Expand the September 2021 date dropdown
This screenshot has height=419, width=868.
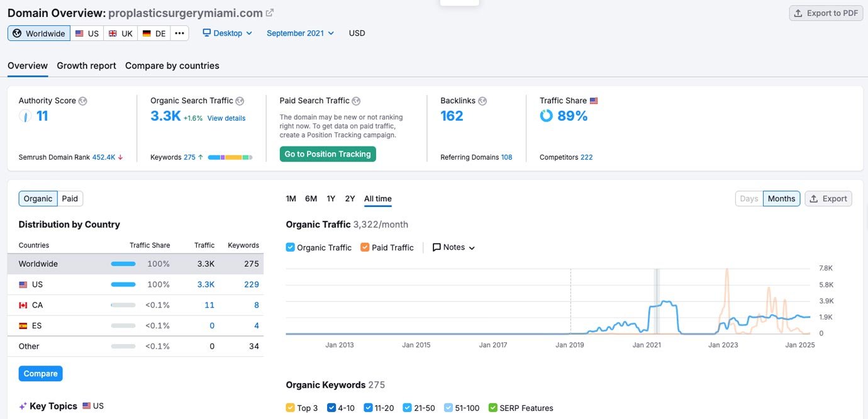click(x=300, y=33)
